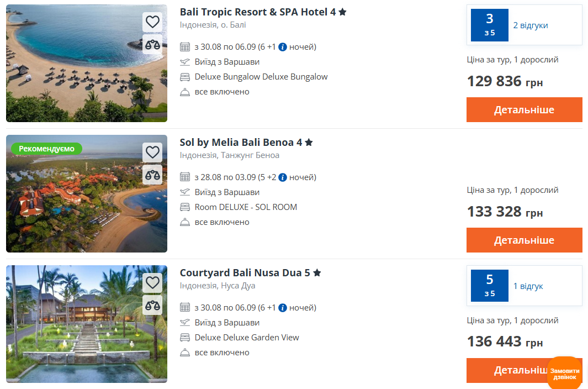The height and width of the screenshot is (389, 588).
Task: Open the 1 відгук review link
Action: click(x=528, y=286)
